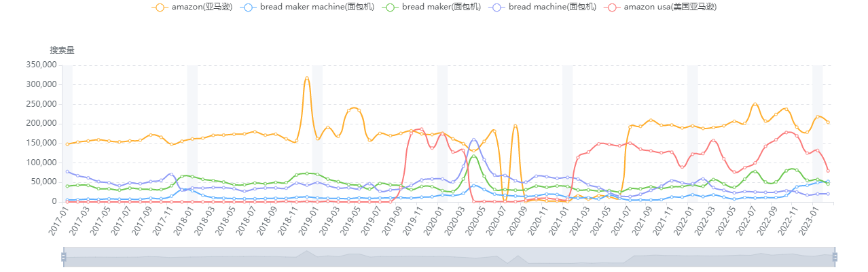Click the 300,000 y-axis value
The height and width of the screenshot is (272, 868).
[x=40, y=84]
